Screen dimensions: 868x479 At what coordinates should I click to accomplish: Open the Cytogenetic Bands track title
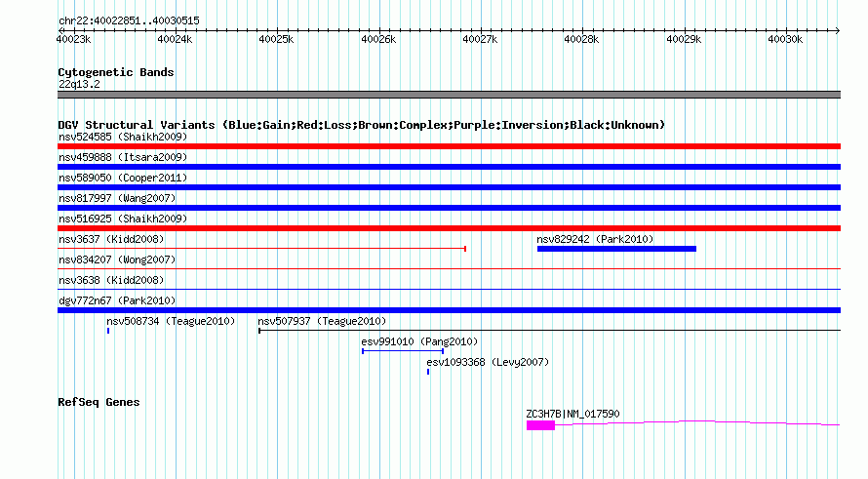coord(116,72)
